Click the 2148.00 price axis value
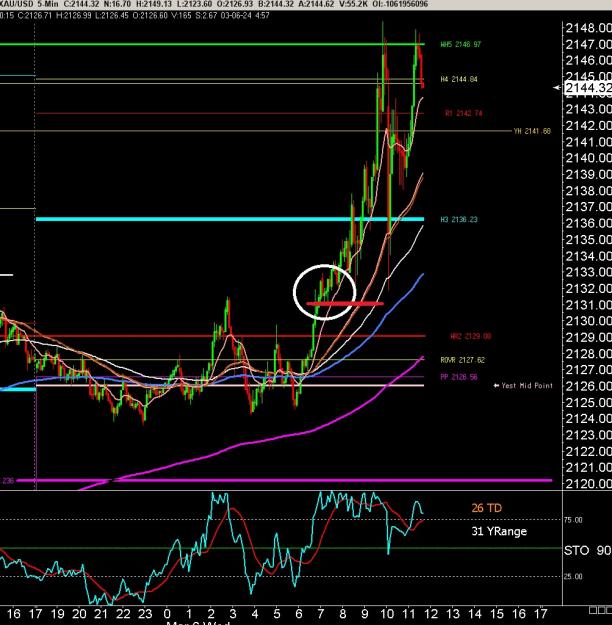 [x=588, y=28]
